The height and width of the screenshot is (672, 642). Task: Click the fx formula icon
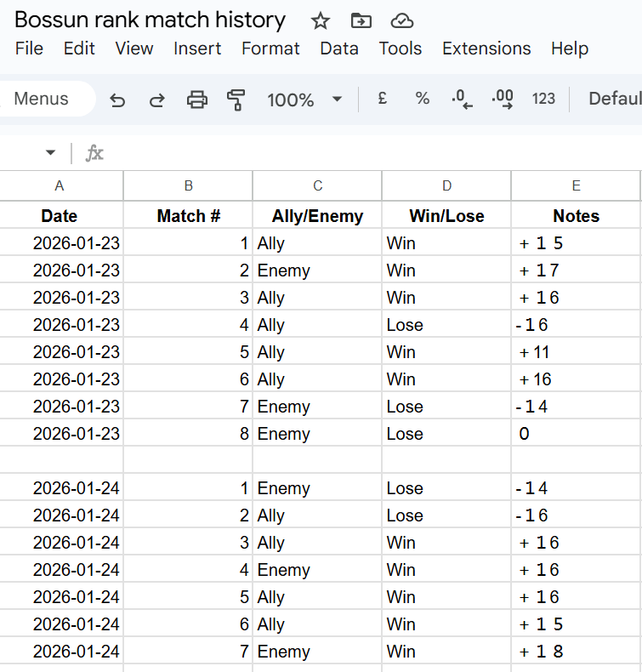click(94, 153)
